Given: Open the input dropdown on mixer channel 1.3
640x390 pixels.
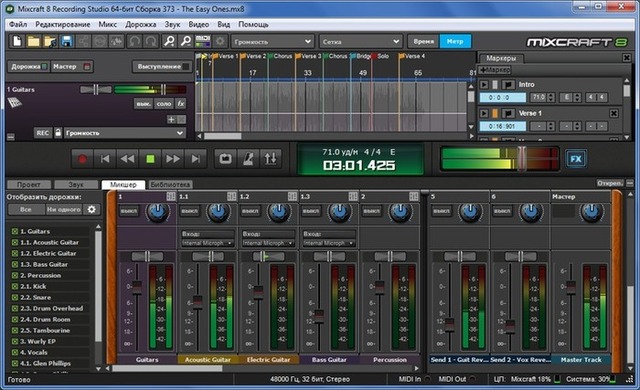Looking at the screenshot, I should 329,243.
